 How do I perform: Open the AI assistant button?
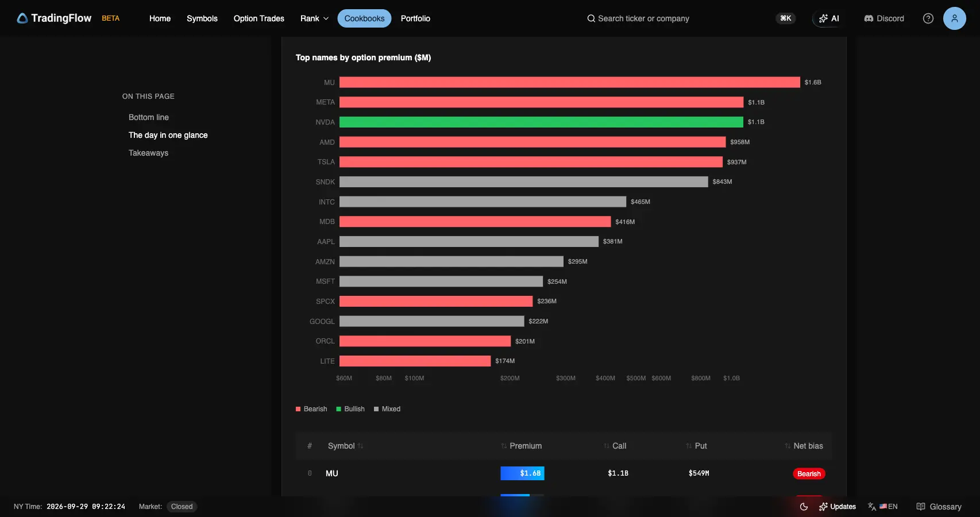tap(829, 18)
